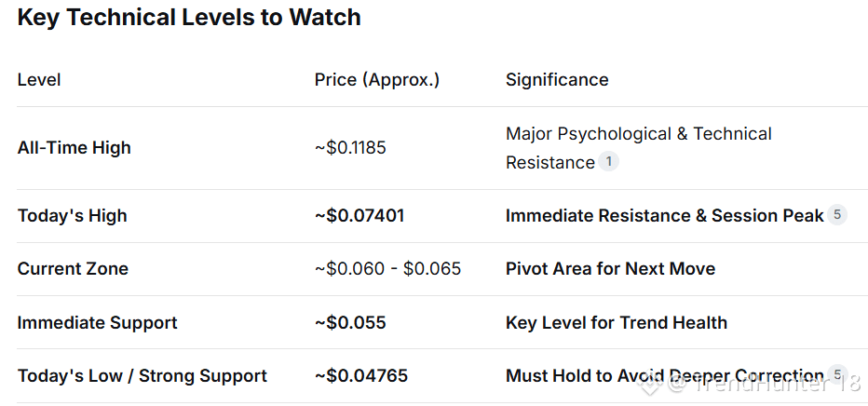Click the Key Level for Trend Health text
This screenshot has width=868, height=406.
pos(617,323)
